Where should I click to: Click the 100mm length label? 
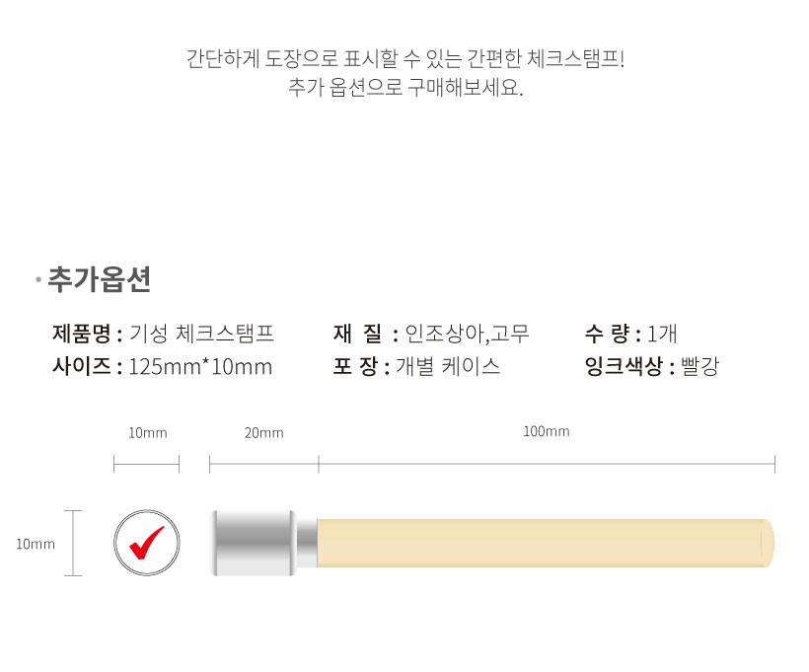point(547,431)
